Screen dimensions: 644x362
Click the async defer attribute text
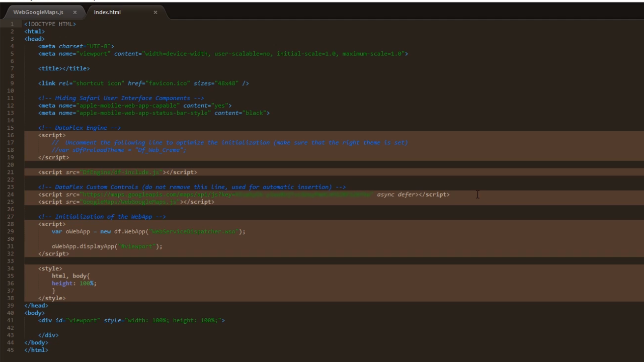point(396,195)
